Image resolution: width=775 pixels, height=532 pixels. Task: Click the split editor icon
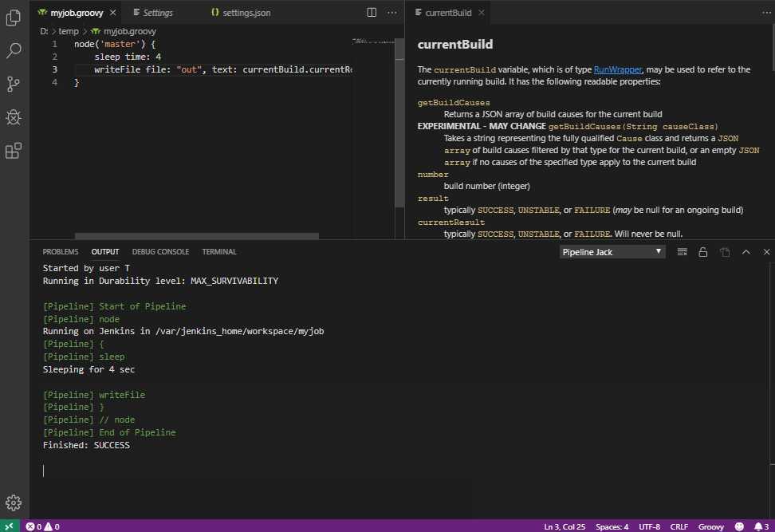[372, 13]
